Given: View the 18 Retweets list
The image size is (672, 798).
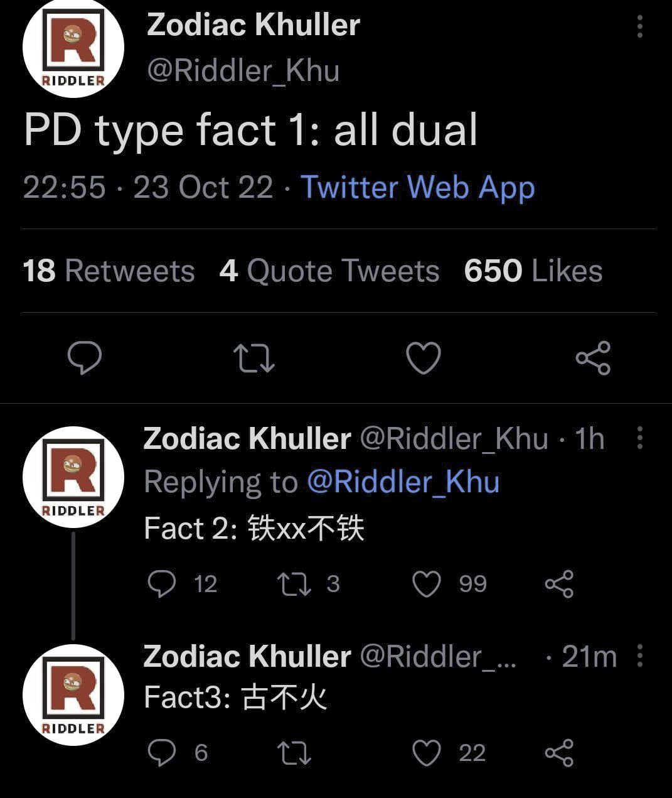Looking at the screenshot, I should (x=109, y=271).
